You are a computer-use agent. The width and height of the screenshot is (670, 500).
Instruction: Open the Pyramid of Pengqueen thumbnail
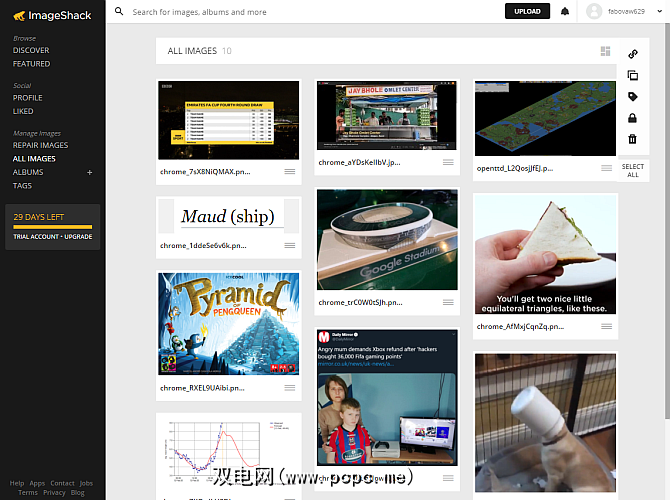[x=229, y=324]
